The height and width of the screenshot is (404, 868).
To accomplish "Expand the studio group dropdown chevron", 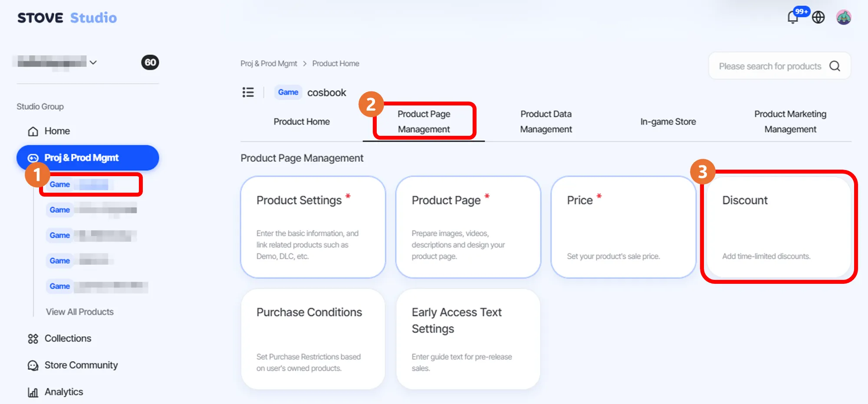I will (x=93, y=62).
